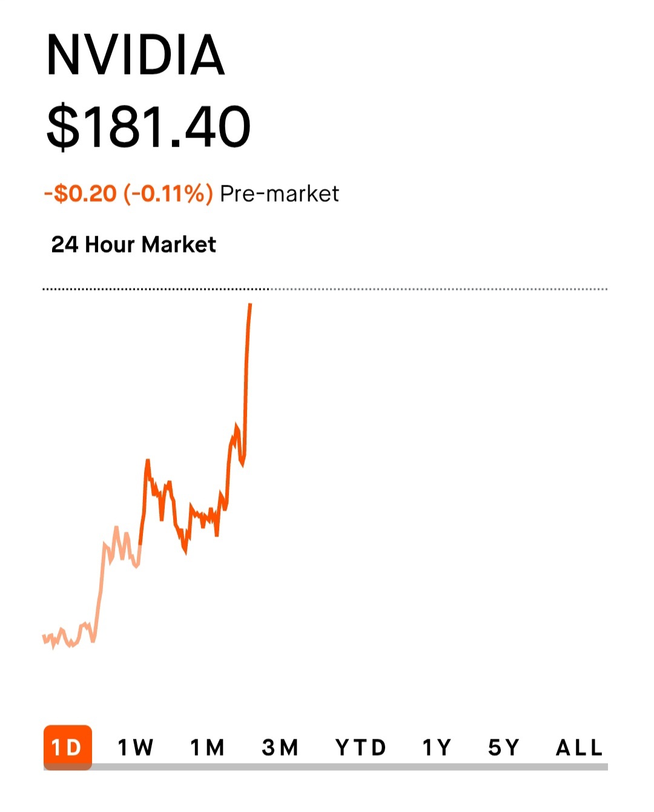Switch to the 1Y chart view
This screenshot has width=654, height=812.
pyautogui.click(x=437, y=748)
